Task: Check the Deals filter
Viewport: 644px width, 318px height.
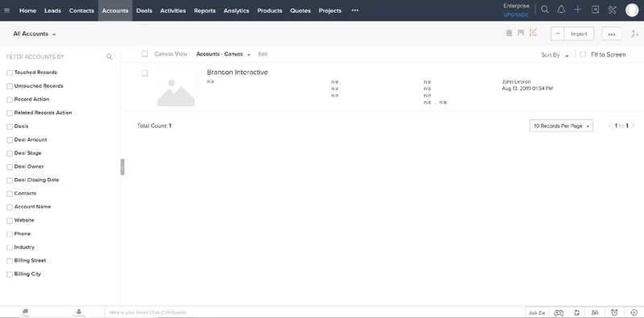Action: tap(10, 127)
